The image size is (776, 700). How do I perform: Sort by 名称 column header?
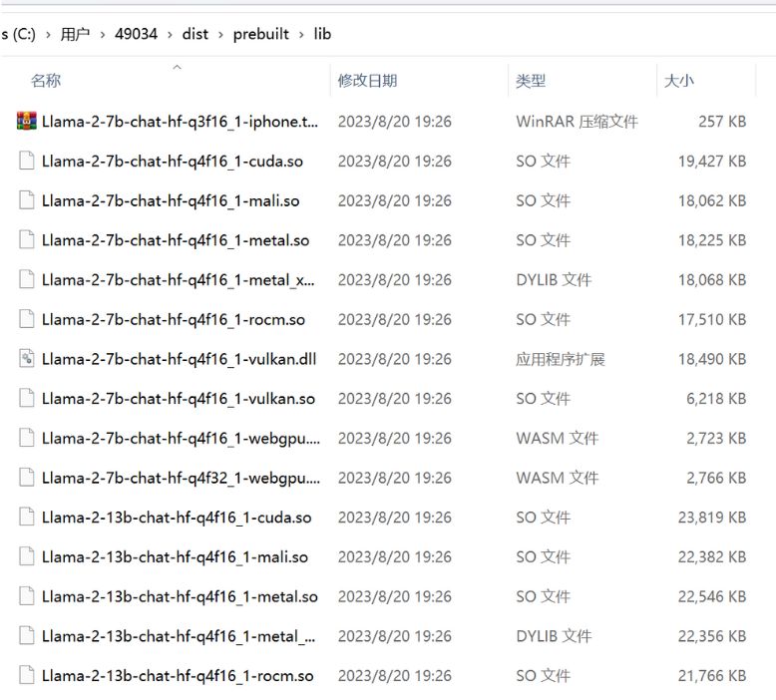46,80
